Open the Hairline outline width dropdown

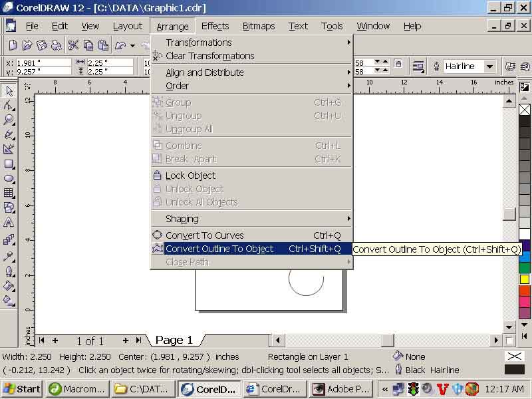[x=489, y=66]
